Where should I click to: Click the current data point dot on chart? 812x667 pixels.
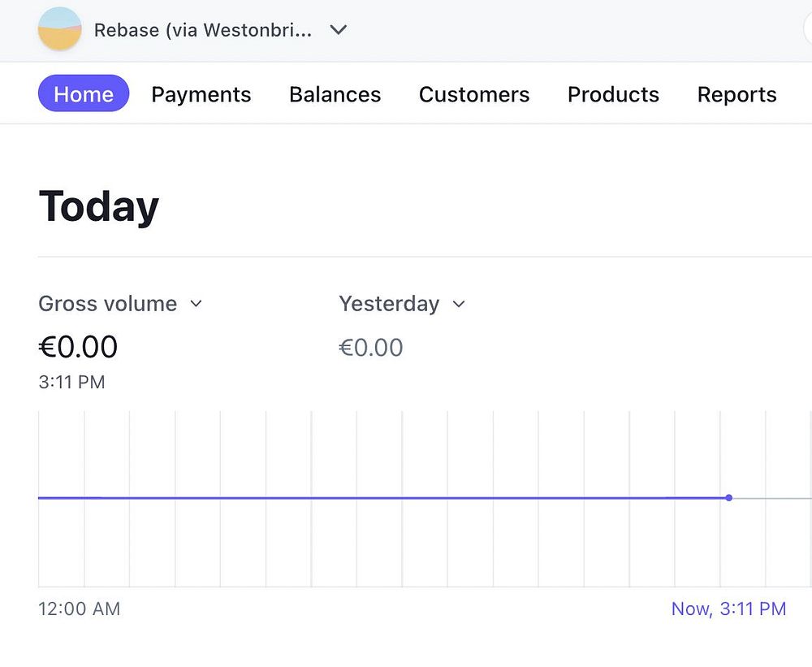coord(729,497)
